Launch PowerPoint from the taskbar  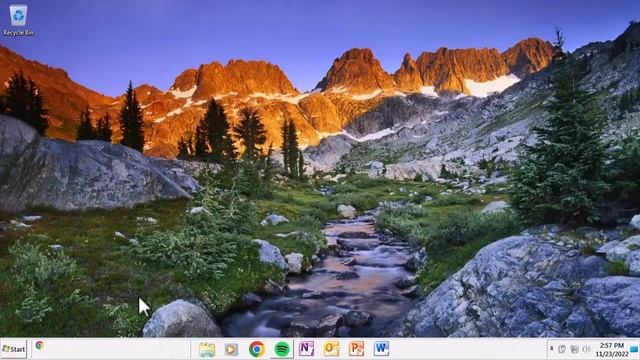[x=356, y=349]
